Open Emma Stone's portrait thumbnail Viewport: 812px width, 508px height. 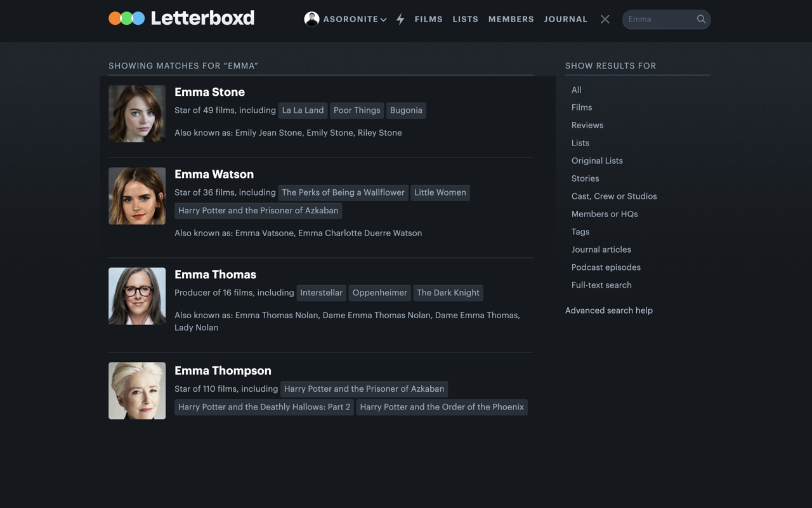point(137,114)
